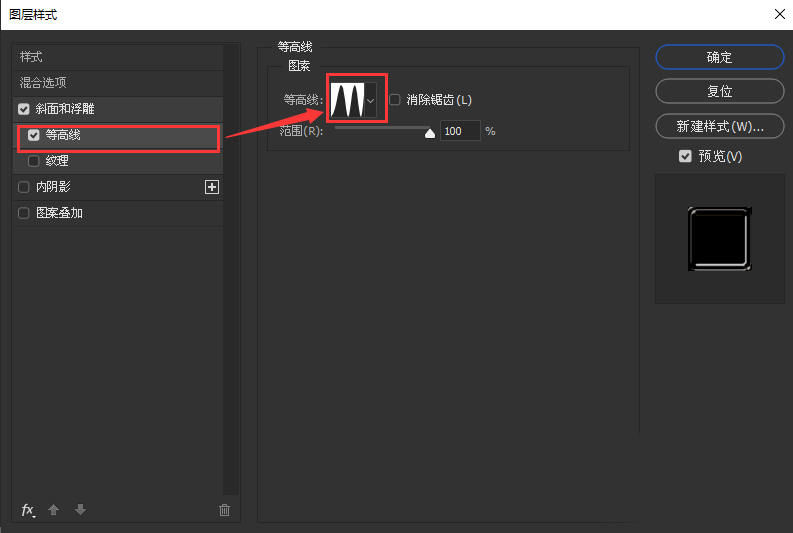Screen dimensions: 793x533
Task: Open the contour picker dropdown arrow
Action: [x=371, y=100]
